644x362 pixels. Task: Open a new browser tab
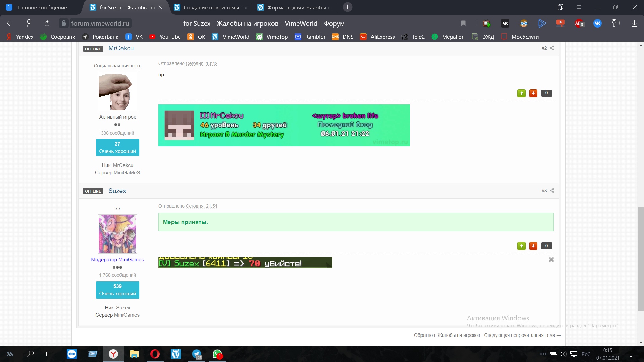[x=347, y=7]
